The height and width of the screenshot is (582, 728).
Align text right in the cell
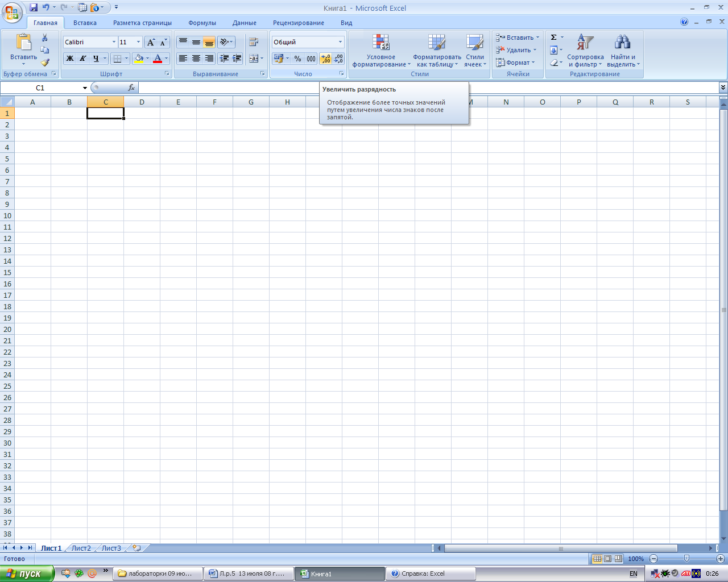[209, 58]
